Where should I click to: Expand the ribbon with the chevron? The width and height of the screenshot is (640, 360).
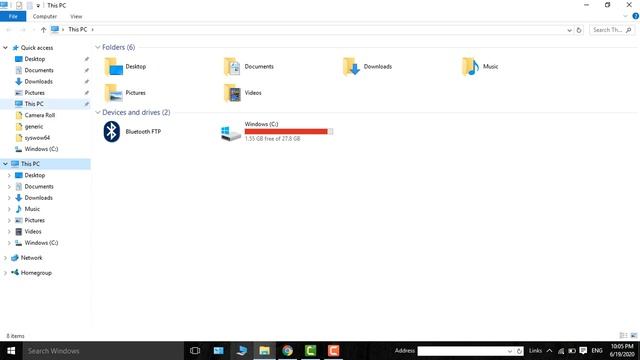pos(625,16)
